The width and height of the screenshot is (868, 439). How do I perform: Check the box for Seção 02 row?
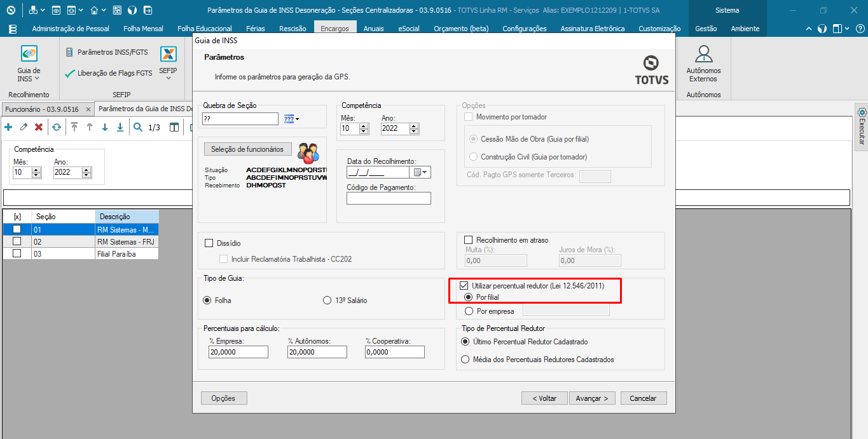[x=17, y=241]
